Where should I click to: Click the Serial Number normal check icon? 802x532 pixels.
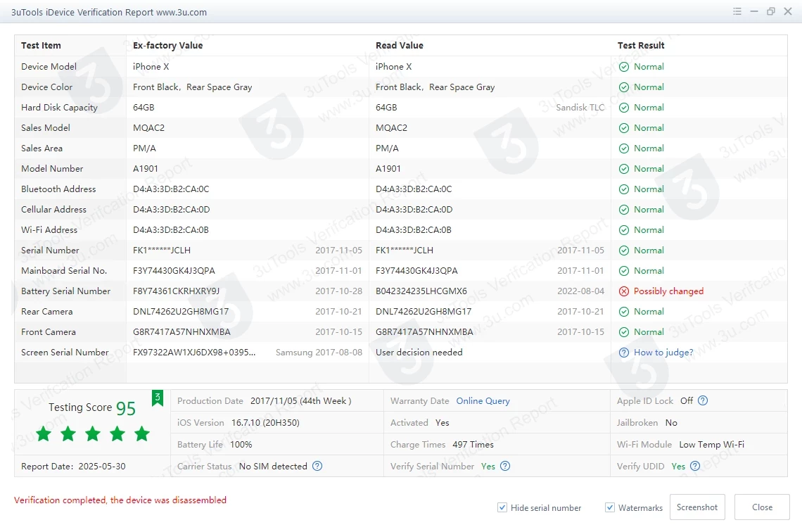point(624,251)
